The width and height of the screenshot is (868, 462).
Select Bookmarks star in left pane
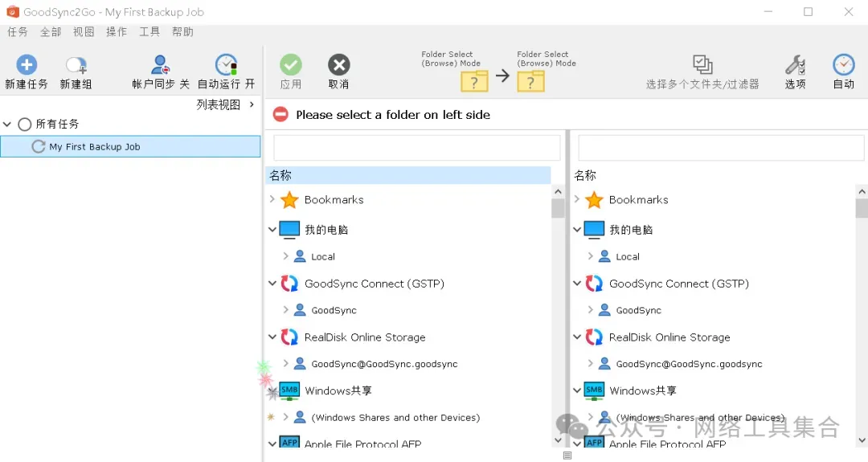coord(289,200)
